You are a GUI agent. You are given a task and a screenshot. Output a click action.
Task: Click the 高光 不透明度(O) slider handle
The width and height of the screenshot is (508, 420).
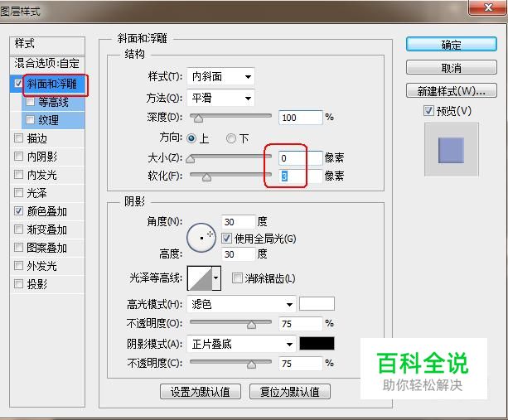251,325
